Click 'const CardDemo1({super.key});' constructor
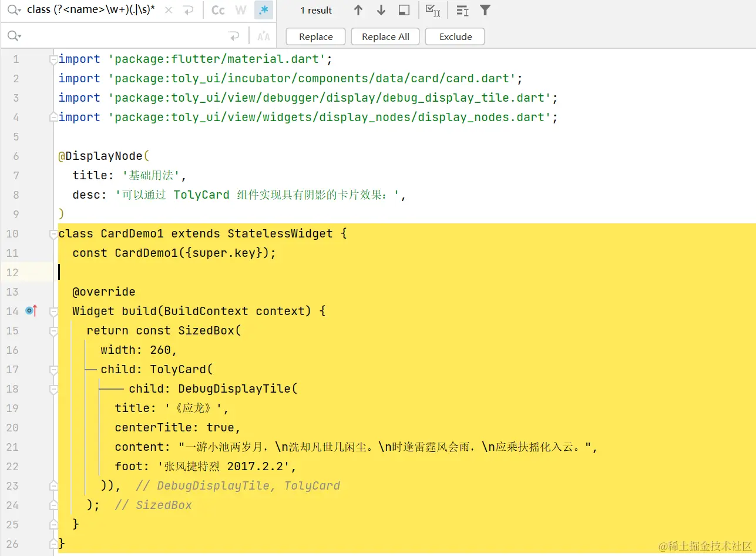Screen dimensions: 756x556 coord(174,253)
